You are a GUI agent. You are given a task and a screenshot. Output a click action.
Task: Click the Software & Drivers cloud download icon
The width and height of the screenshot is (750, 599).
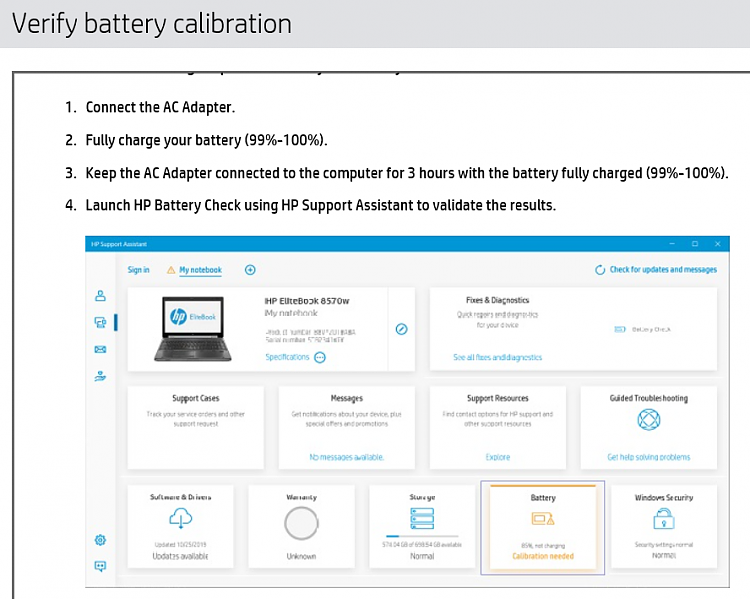[x=180, y=518]
